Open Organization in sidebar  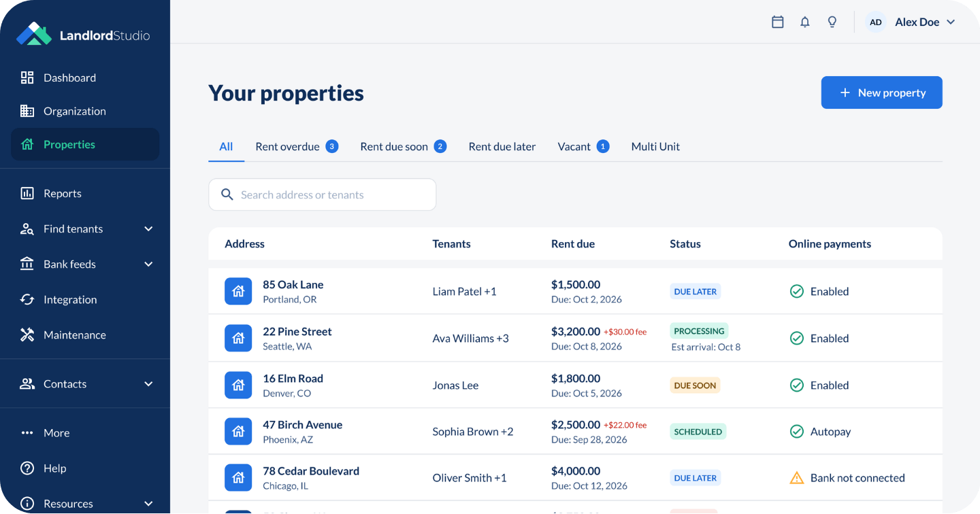click(x=85, y=111)
